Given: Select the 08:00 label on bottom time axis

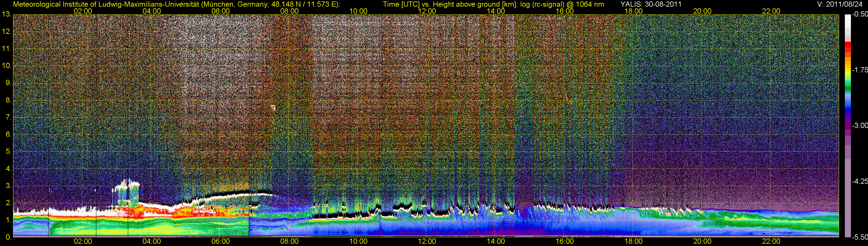Looking at the screenshot, I should coord(289,241).
